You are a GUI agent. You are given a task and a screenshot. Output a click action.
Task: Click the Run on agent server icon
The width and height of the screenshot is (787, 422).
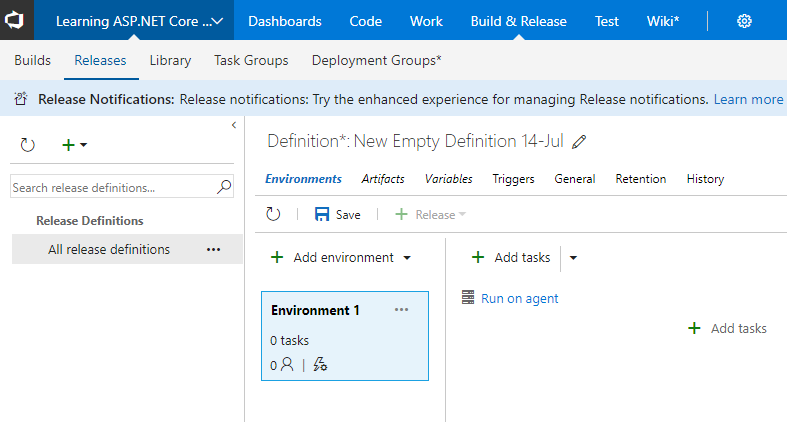468,298
